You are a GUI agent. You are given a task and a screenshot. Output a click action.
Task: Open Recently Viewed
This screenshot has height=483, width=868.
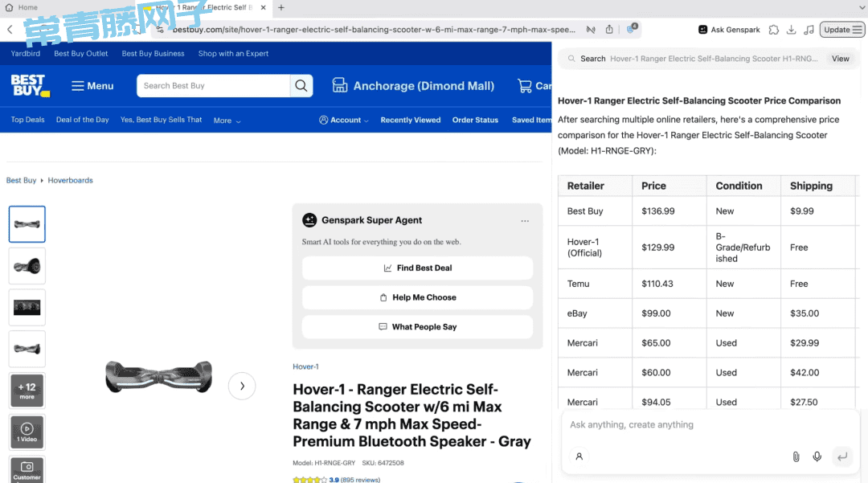click(411, 120)
